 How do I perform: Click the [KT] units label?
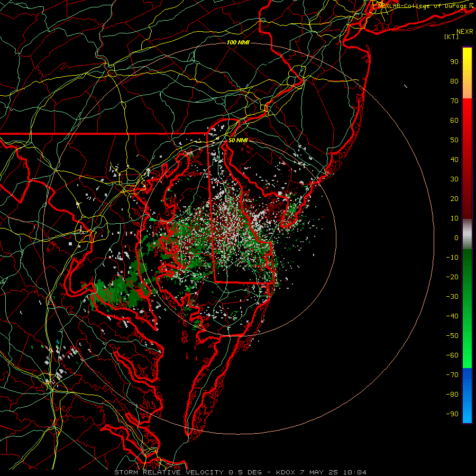(451, 36)
